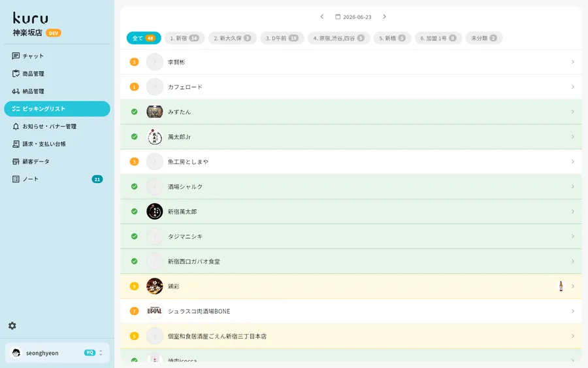Open 顧客データ store icon
This screenshot has width=588, height=368.
(x=16, y=161)
